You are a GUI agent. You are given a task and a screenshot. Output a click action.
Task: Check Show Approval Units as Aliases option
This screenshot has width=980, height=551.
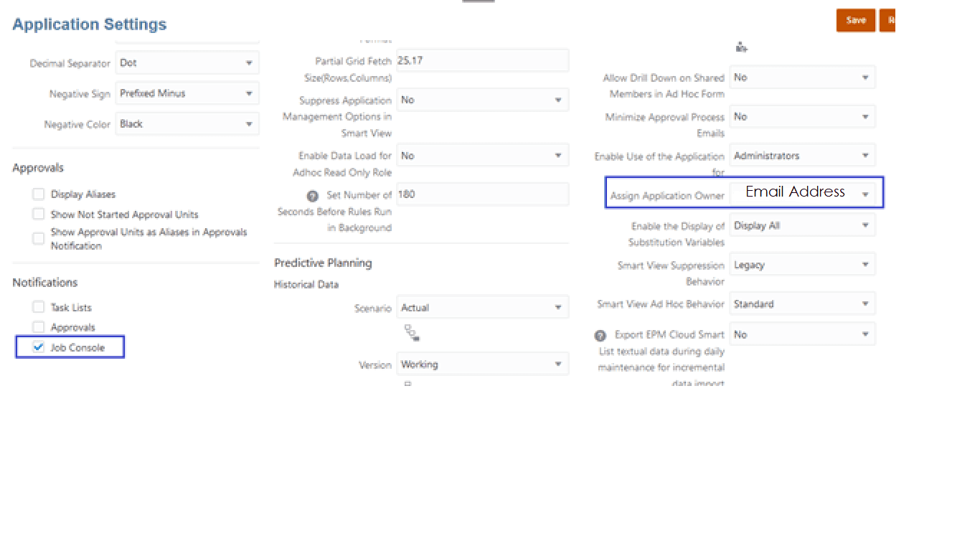pos(39,239)
